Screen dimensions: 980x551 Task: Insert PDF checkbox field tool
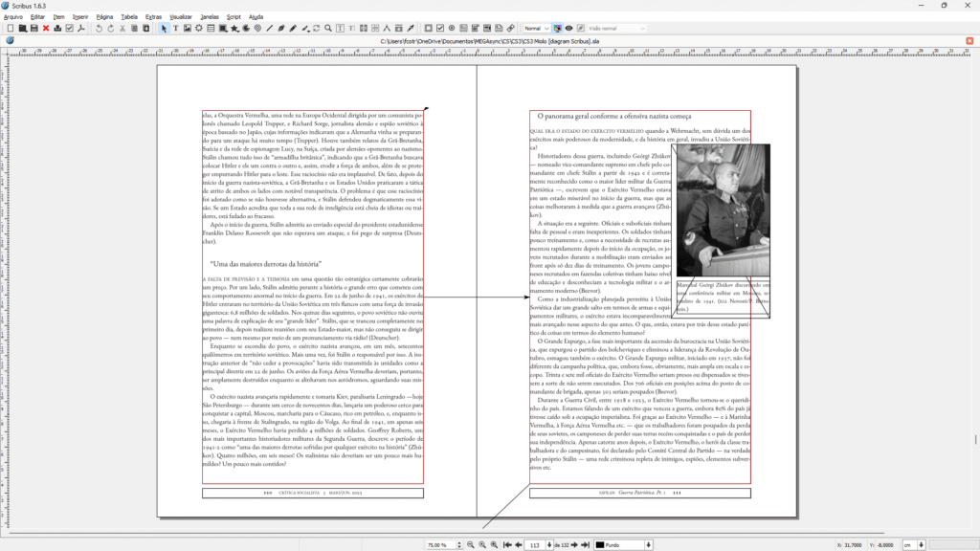click(439, 29)
